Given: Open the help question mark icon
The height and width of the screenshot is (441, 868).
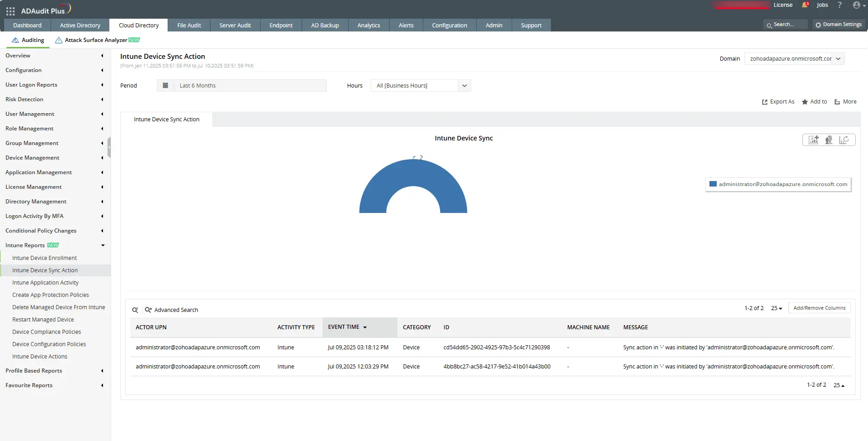Looking at the screenshot, I should tap(840, 5).
